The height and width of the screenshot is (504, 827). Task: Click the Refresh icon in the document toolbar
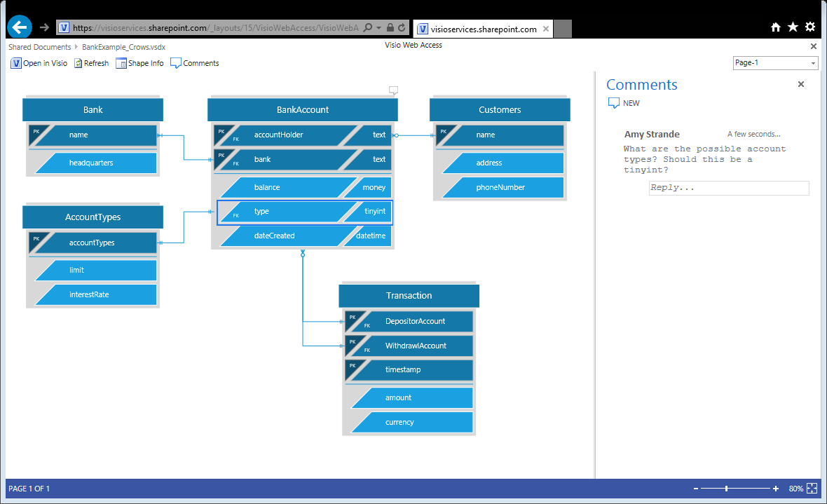pyautogui.click(x=79, y=63)
